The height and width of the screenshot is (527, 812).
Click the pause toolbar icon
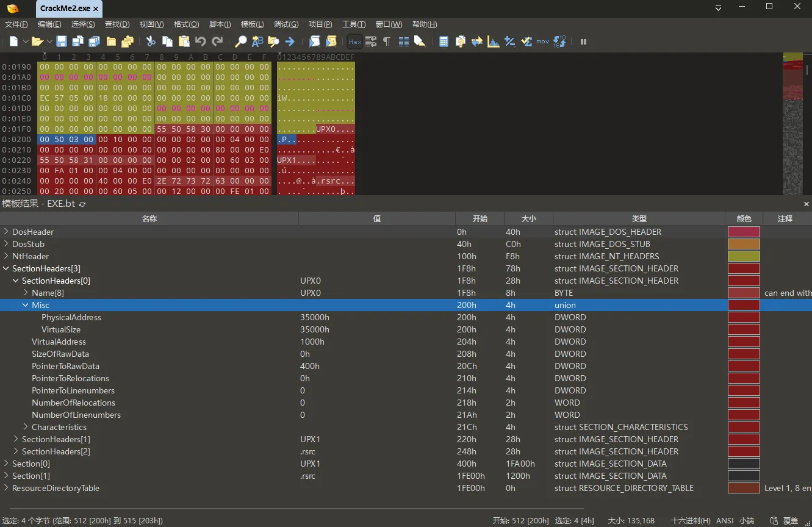[x=583, y=41]
